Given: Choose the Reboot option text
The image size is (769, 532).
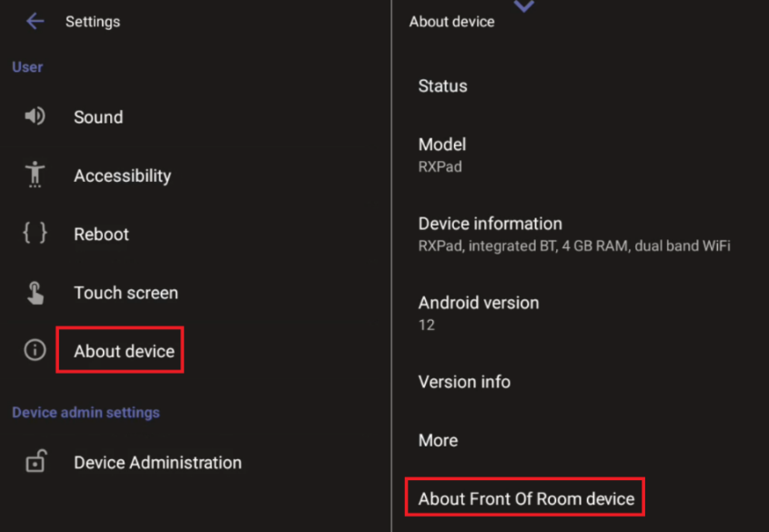Looking at the screenshot, I should 101,235.
